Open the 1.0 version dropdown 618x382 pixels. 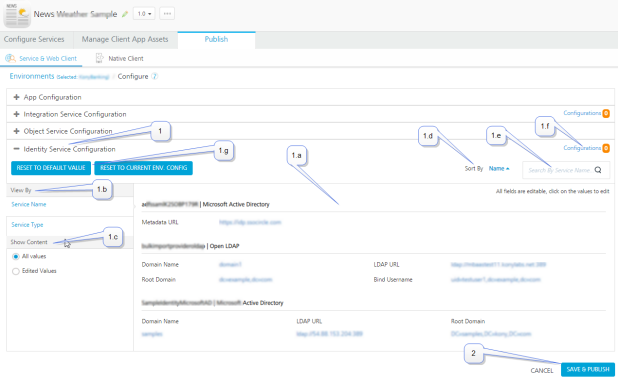(144, 13)
